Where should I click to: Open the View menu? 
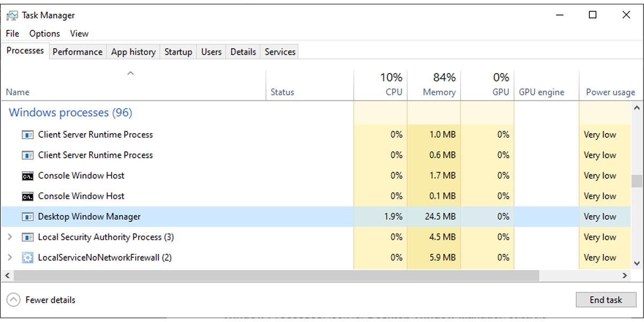pos(79,33)
